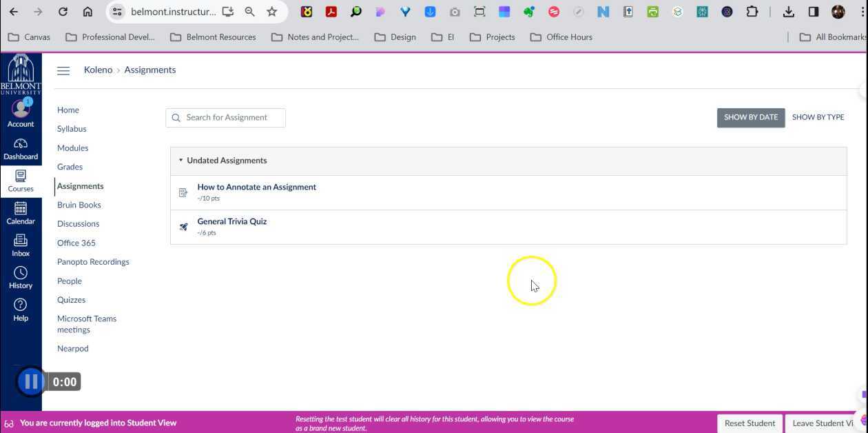Open Canvas Help
This screenshot has height=433, width=868.
pyautogui.click(x=21, y=309)
